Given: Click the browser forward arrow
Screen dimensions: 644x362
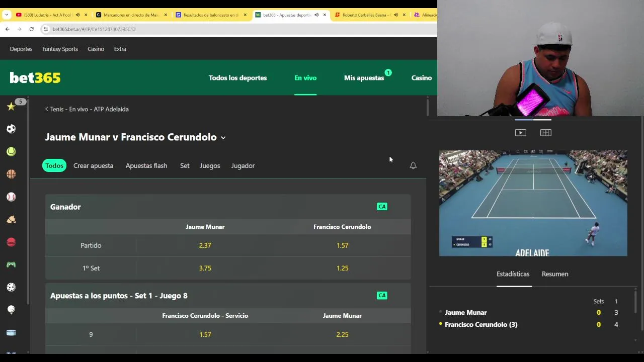Looking at the screenshot, I should click(x=19, y=29).
